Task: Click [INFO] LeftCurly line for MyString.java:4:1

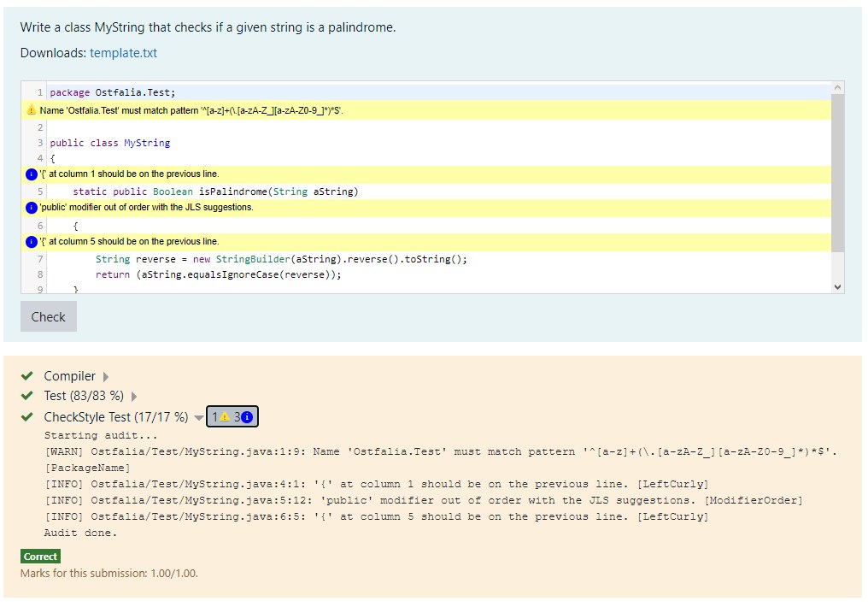Action: click(377, 484)
